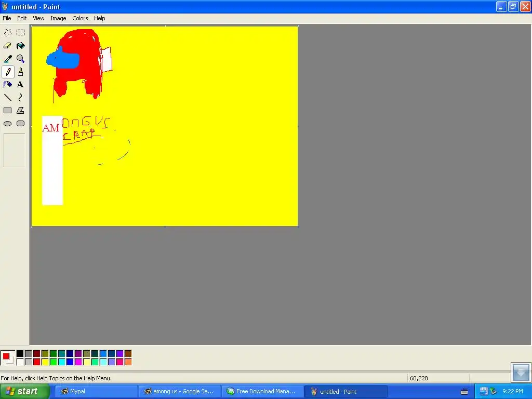The width and height of the screenshot is (532, 399).
Task: Select the Magnifier tool
Action: tap(20, 59)
